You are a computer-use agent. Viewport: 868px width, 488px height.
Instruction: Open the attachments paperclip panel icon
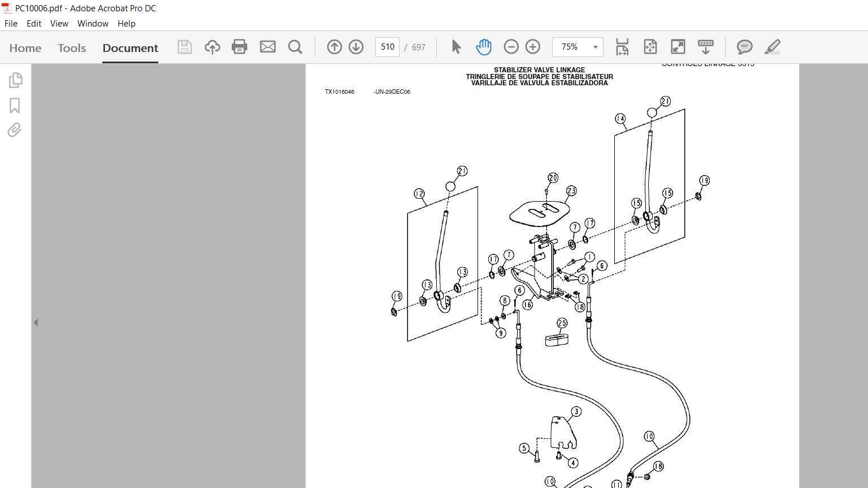[x=15, y=130]
